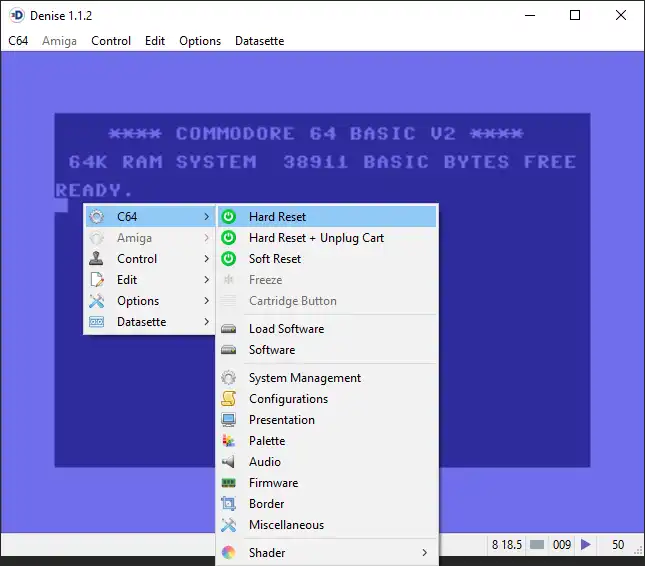The width and height of the screenshot is (645, 566).
Task: Maximize the Denise window
Action: [575, 16]
